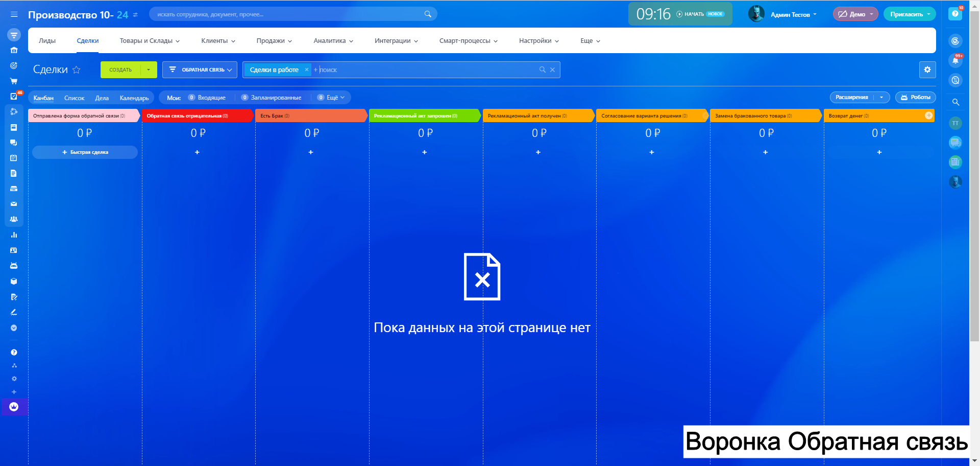
Task: Click the crown icon at sidebar bottom
Action: (x=14, y=407)
